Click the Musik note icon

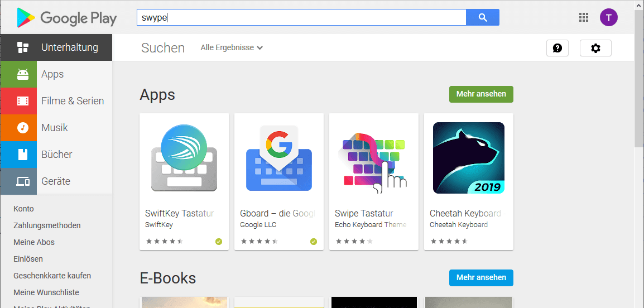coord(23,128)
